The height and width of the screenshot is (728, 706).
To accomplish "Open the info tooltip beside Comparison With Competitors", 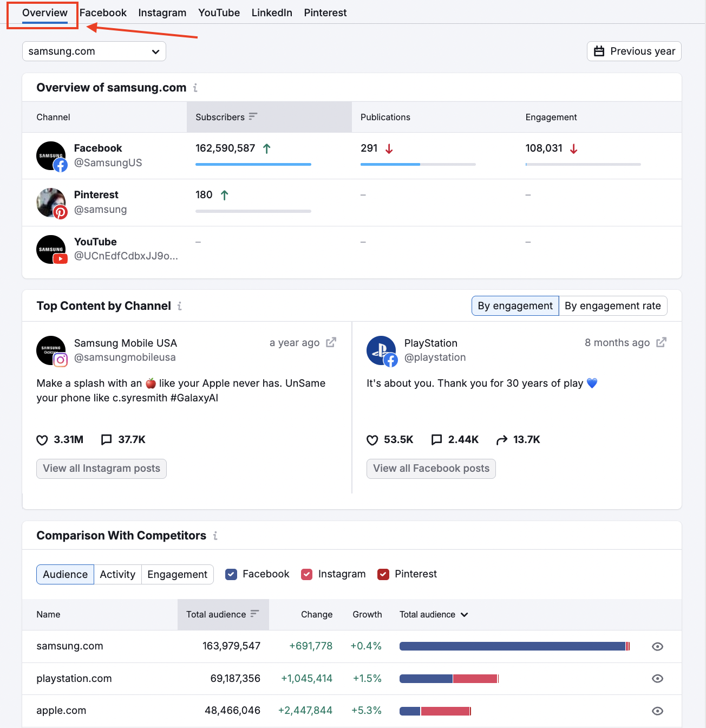I will tap(215, 536).
